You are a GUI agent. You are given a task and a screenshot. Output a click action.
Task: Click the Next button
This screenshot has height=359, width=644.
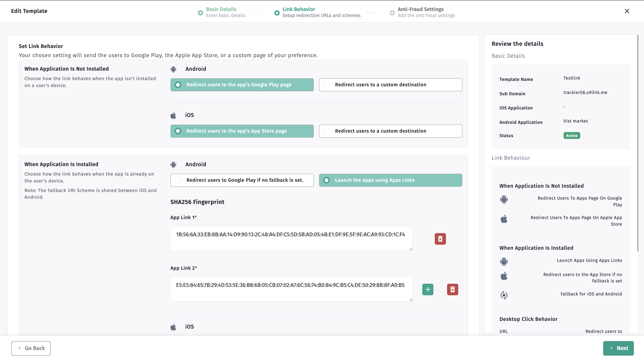point(618,348)
